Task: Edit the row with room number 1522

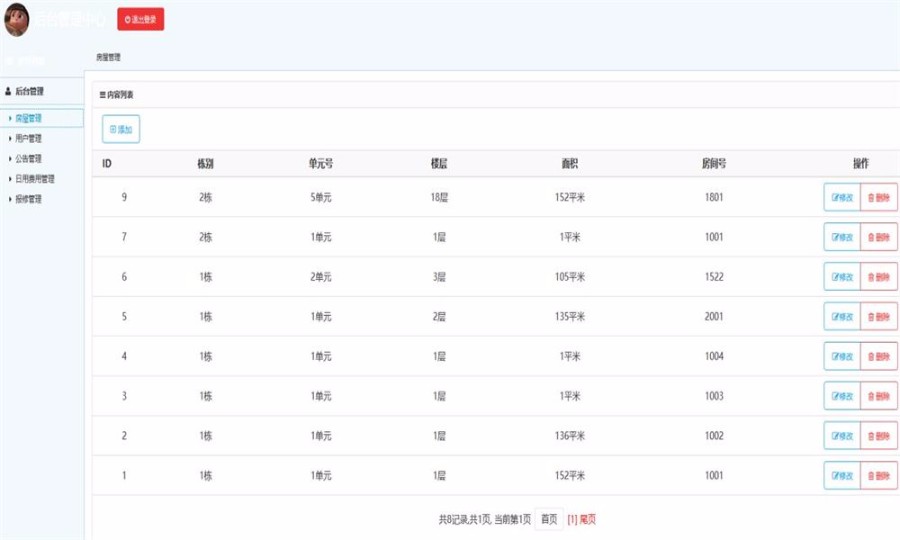Action: click(x=842, y=277)
